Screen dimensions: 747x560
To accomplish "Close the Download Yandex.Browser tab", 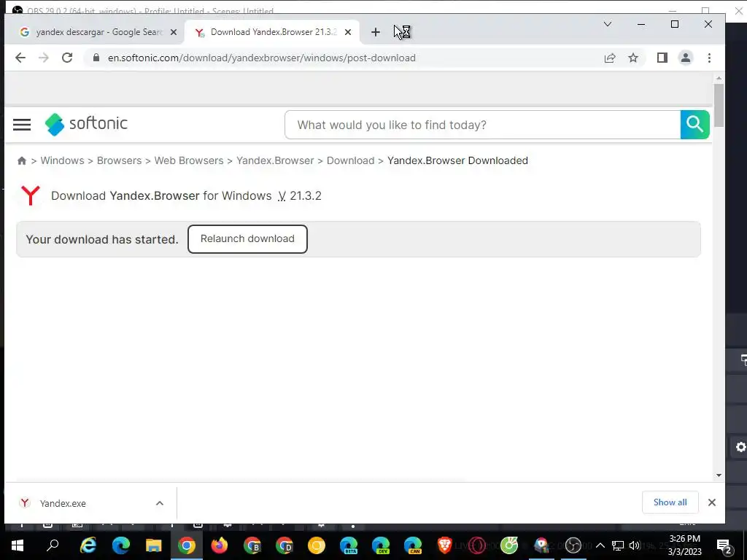I will pos(348,32).
